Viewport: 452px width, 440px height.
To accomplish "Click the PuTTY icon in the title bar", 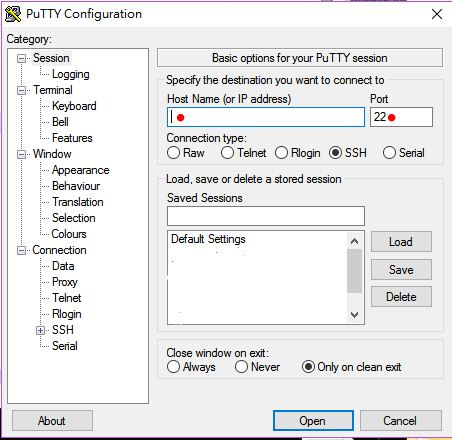I will [13, 14].
